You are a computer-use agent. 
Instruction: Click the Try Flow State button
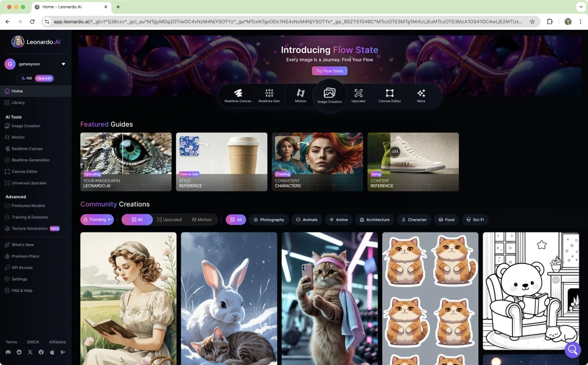point(329,71)
